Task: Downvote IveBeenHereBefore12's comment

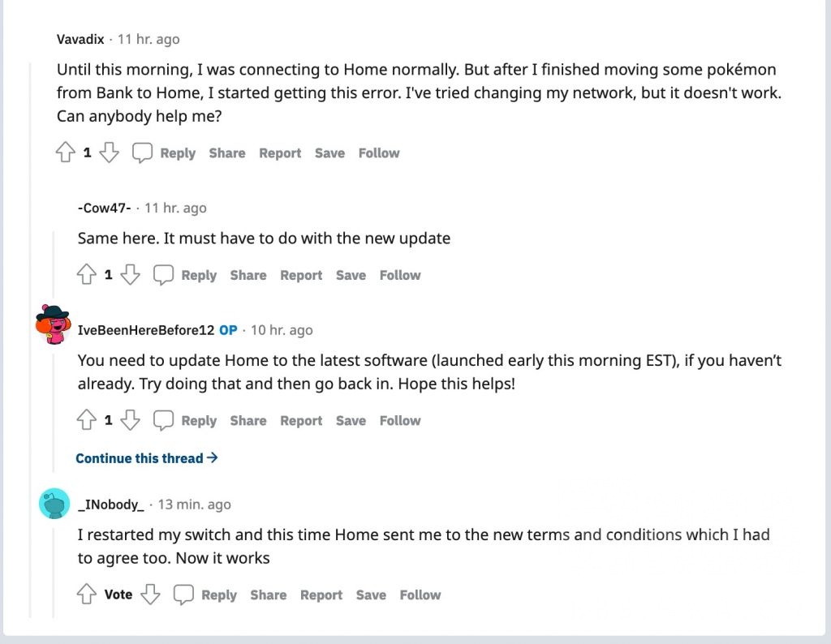Action: (x=131, y=421)
